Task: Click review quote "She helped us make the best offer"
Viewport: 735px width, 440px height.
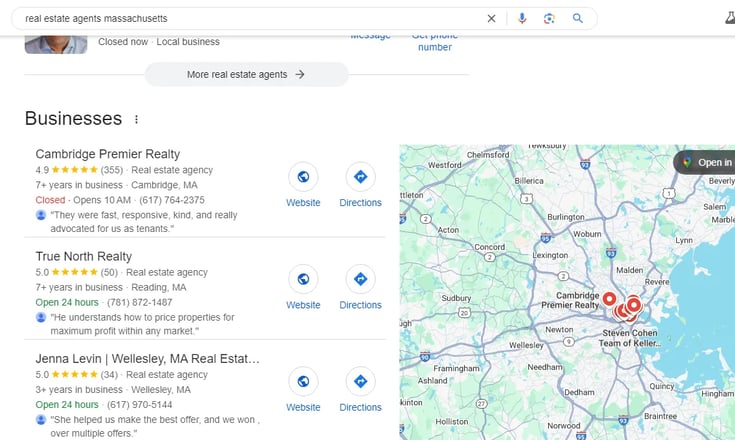Action: tap(155, 426)
